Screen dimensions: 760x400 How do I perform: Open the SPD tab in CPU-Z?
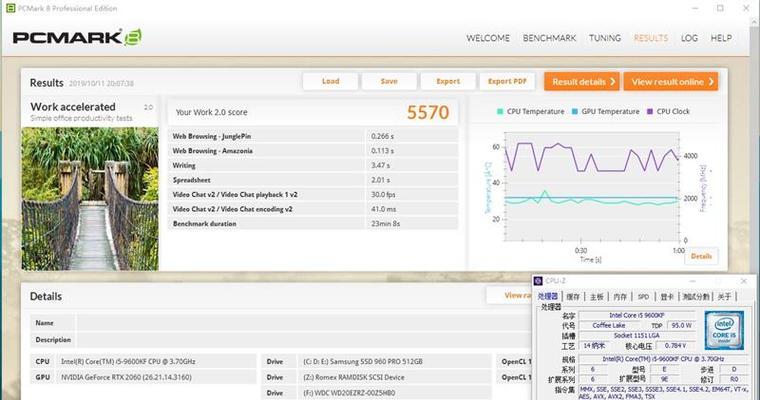point(643,296)
